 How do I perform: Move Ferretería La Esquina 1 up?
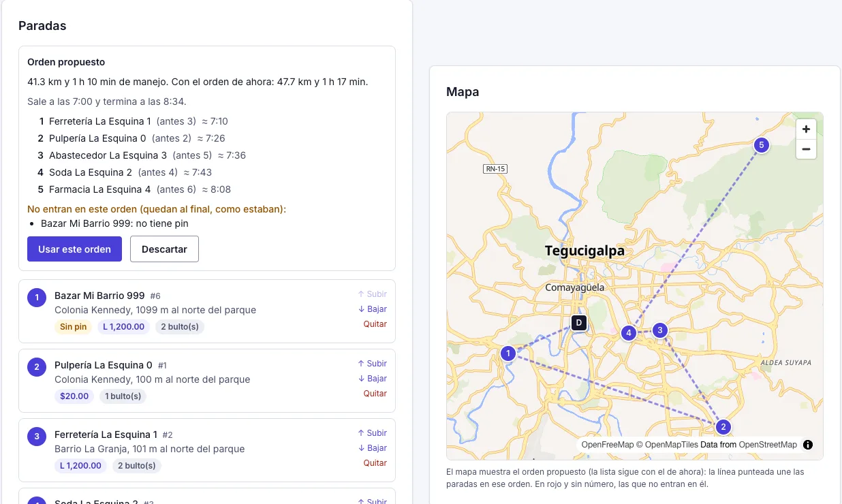point(372,433)
